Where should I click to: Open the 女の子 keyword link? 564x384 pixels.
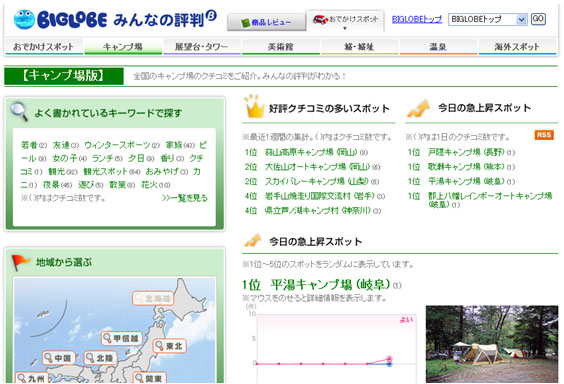point(65,158)
